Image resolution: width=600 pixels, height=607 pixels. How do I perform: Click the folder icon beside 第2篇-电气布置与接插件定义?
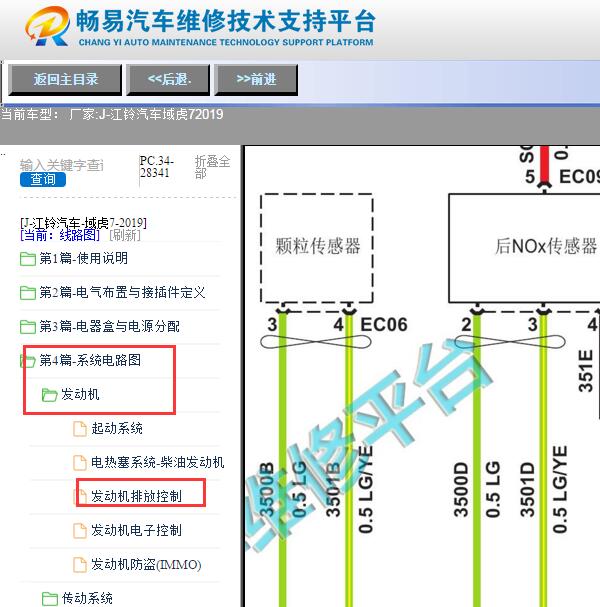[28, 293]
